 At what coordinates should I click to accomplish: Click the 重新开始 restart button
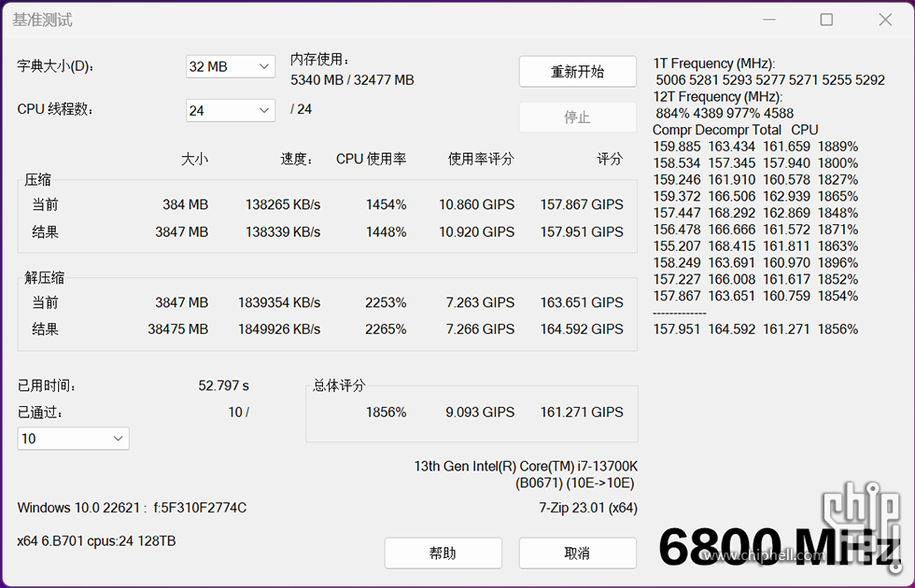click(578, 72)
